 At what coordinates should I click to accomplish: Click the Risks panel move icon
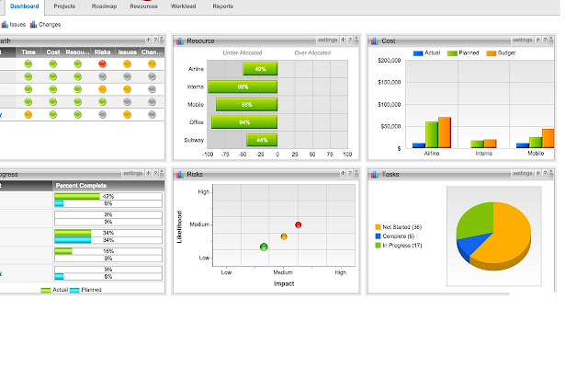pyautogui.click(x=343, y=173)
